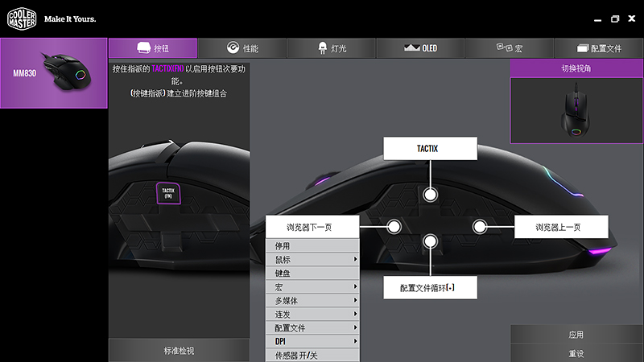Choose 传感器 开/关 from the menu
The height and width of the screenshot is (362, 644).
pos(312,355)
